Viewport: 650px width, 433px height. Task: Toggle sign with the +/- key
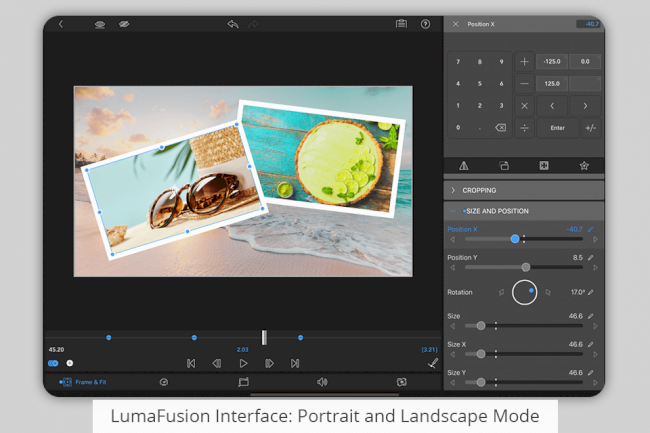click(x=591, y=128)
